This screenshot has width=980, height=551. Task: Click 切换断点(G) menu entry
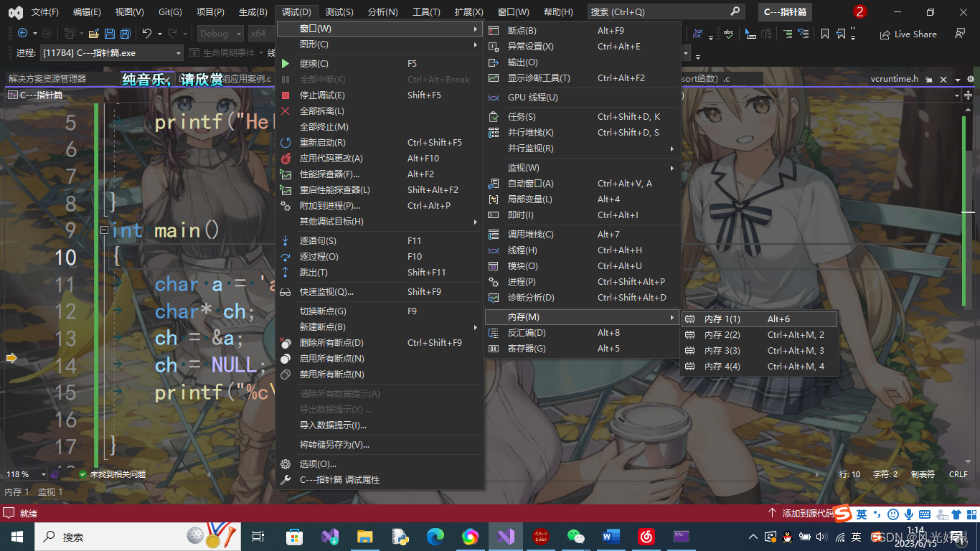click(x=379, y=311)
